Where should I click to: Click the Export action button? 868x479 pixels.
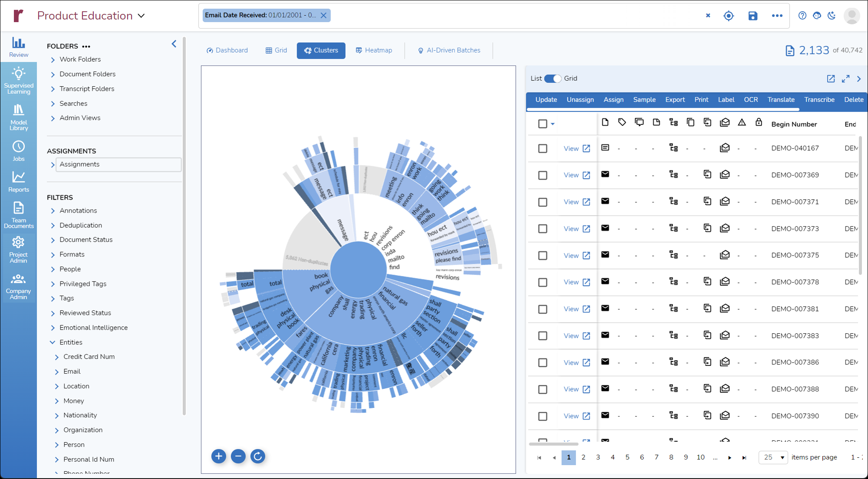point(674,100)
